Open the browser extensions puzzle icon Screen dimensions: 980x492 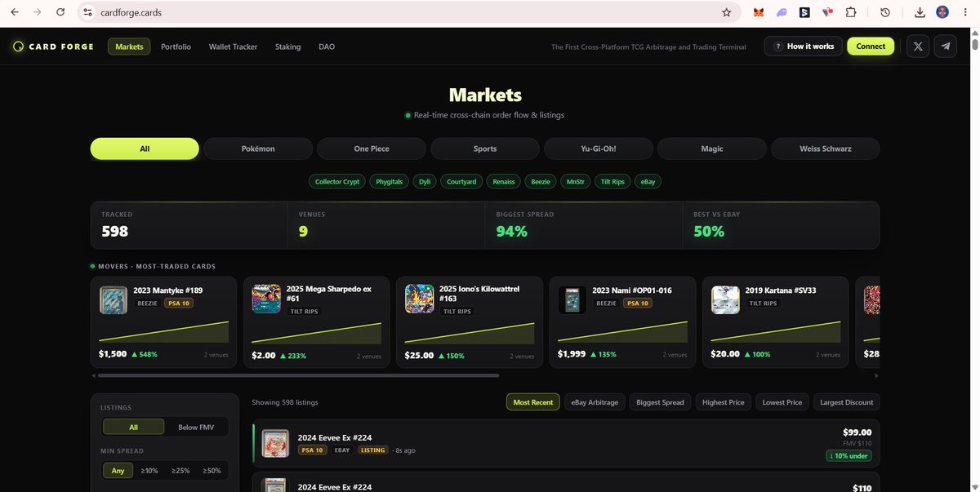point(851,12)
